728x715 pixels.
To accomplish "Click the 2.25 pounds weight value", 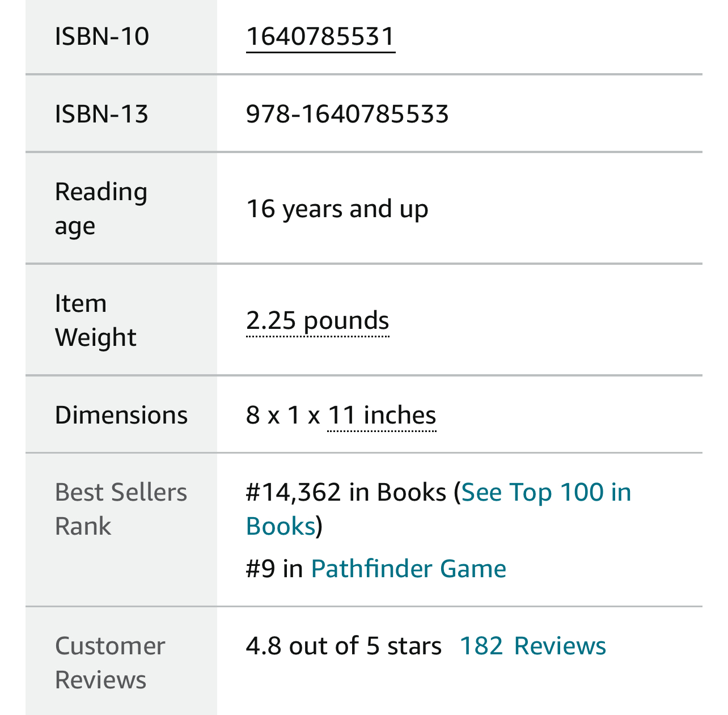I will [x=318, y=321].
